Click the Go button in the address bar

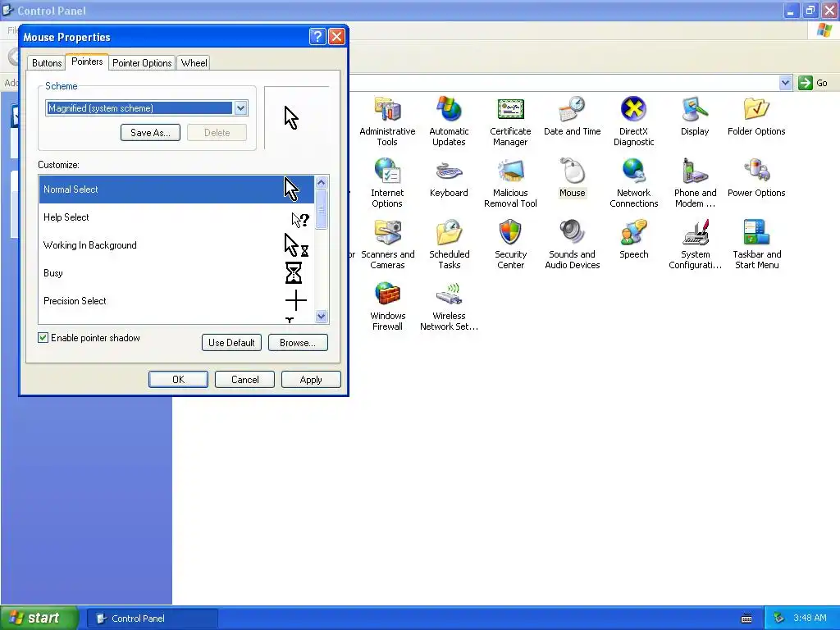813,83
